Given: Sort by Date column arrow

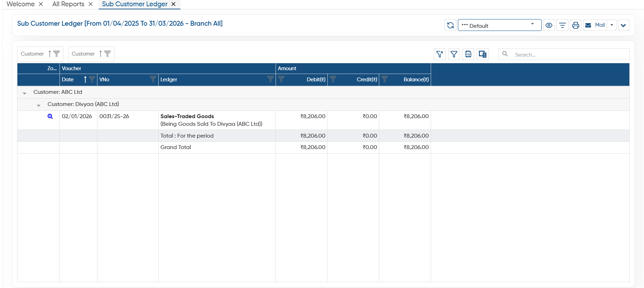Looking at the screenshot, I should click(x=85, y=79).
